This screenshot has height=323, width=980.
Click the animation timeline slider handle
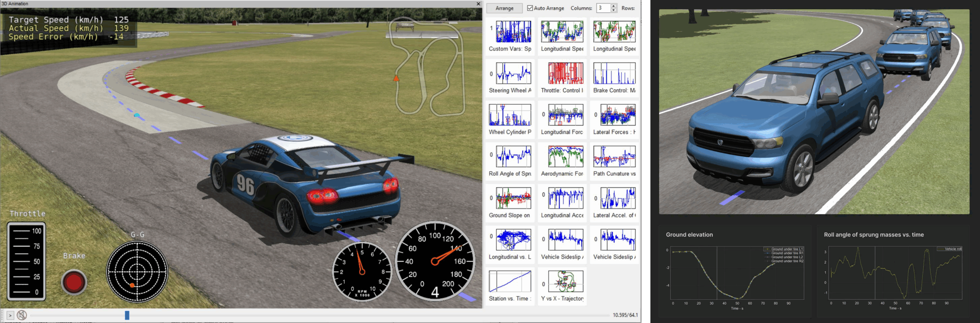pos(127,315)
